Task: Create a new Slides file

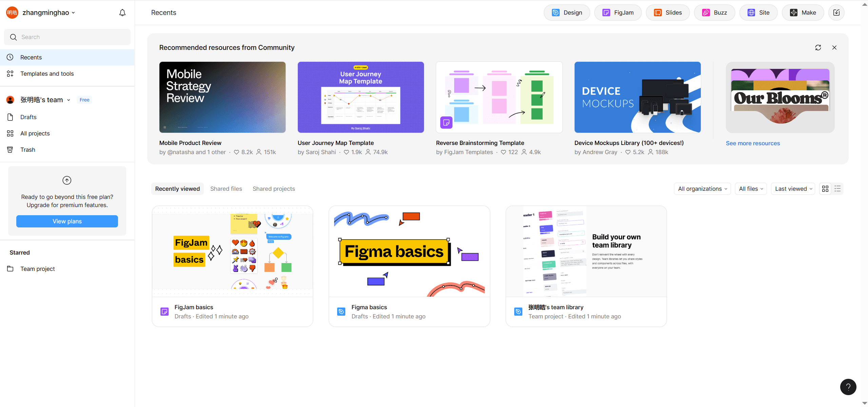Action: [667, 13]
